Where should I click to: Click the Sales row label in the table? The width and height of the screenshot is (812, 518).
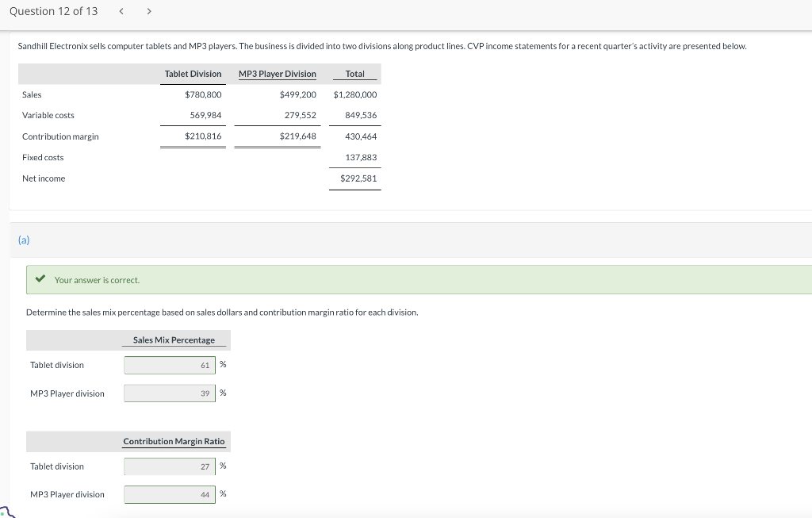[x=31, y=94]
